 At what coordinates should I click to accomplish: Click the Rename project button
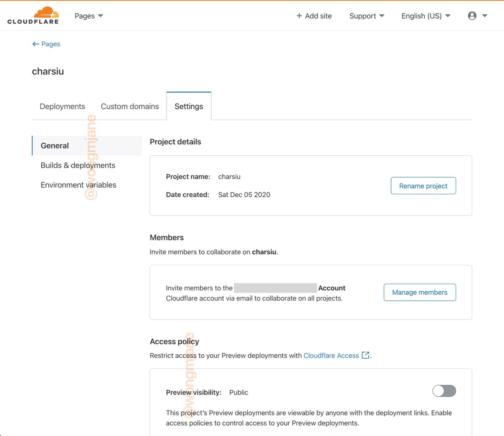coord(423,186)
